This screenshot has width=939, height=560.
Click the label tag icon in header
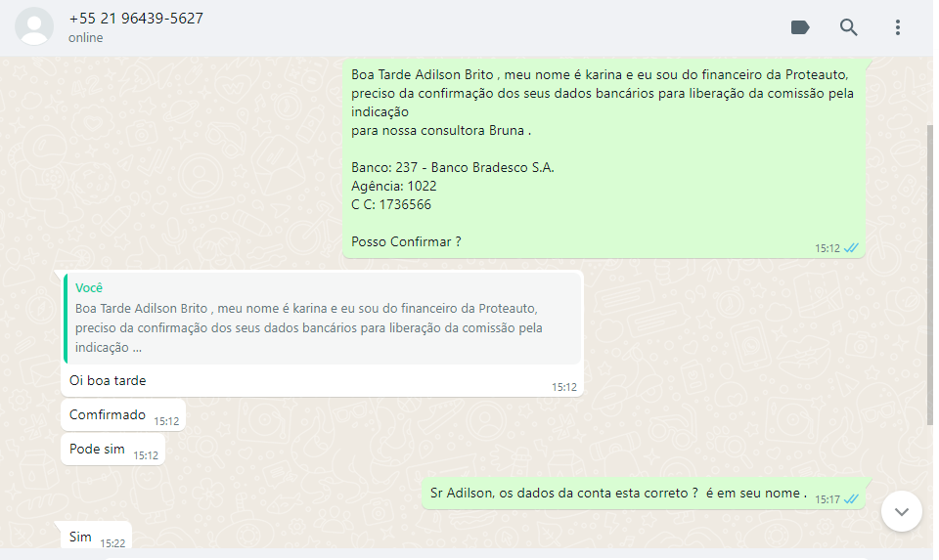pos(800,27)
